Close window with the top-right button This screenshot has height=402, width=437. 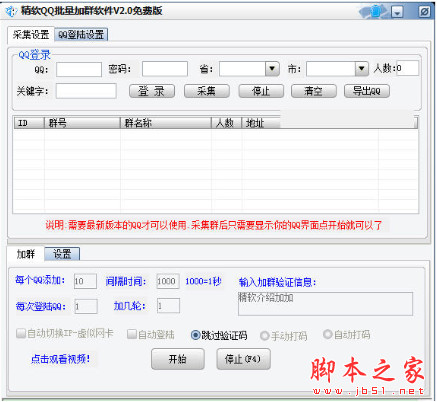424,12
